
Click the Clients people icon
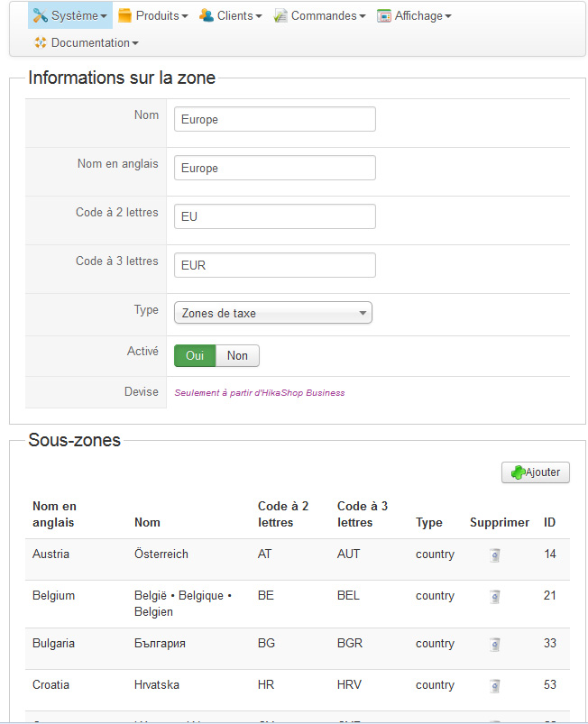coord(207,15)
